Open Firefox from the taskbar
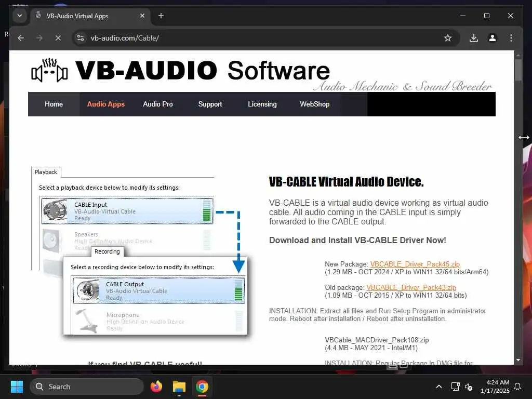Image resolution: width=532 pixels, height=399 pixels. (156, 387)
